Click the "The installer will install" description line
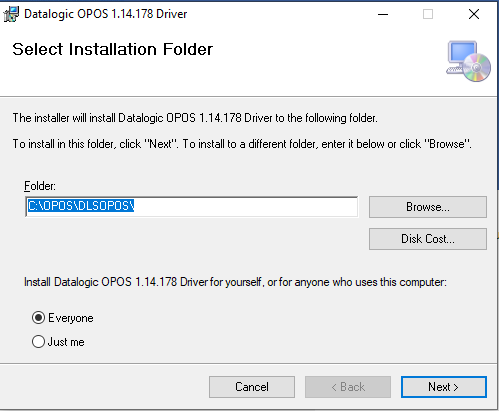499x411 pixels. [195, 118]
